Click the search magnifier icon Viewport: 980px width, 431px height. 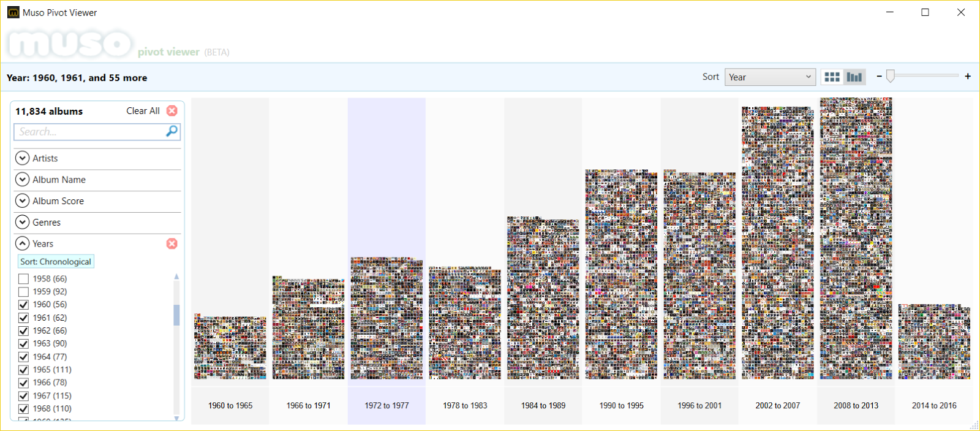(x=172, y=131)
